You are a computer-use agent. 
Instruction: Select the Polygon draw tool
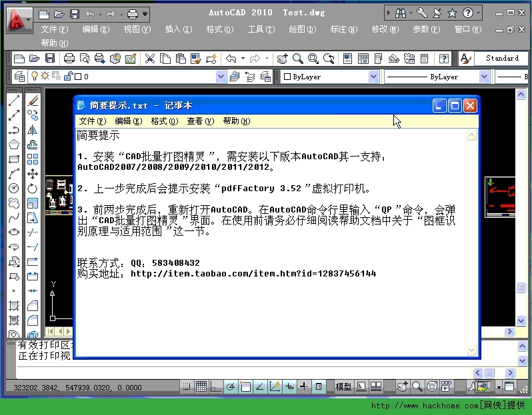(14, 145)
